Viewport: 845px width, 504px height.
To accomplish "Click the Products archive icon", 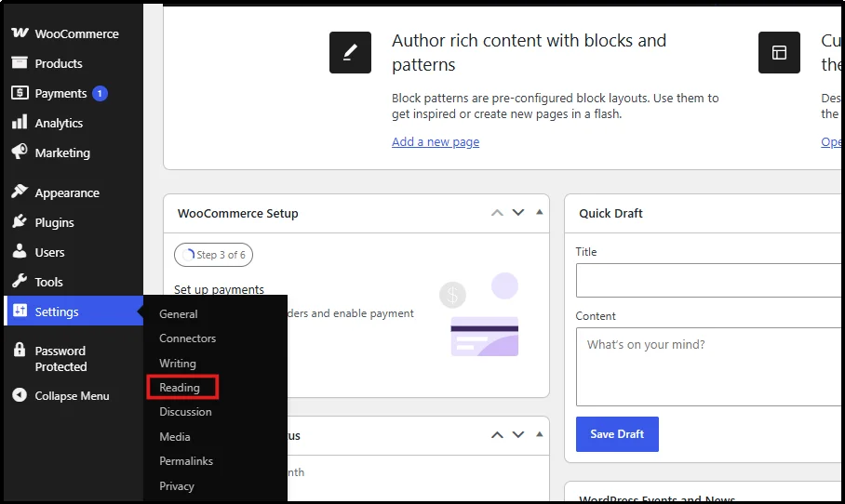I will tap(20, 63).
